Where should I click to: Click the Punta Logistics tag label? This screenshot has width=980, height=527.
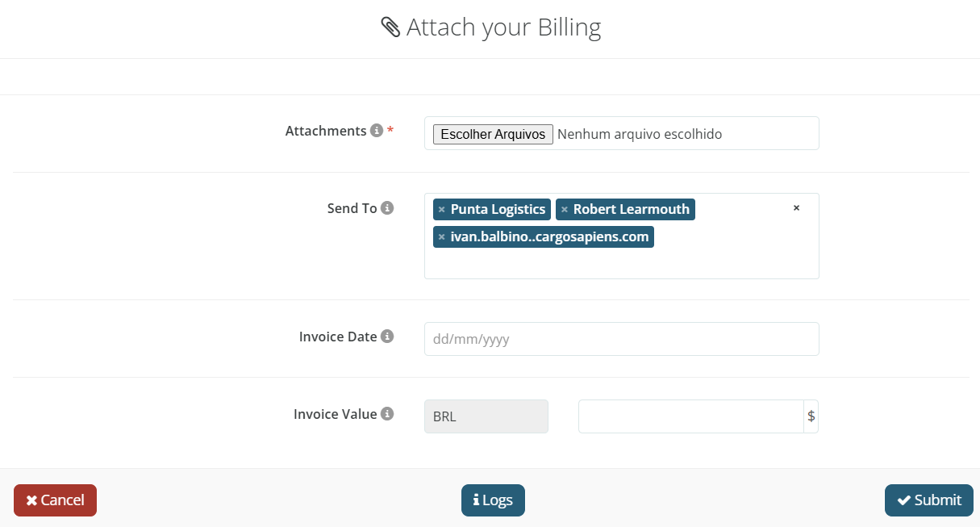[498, 210]
